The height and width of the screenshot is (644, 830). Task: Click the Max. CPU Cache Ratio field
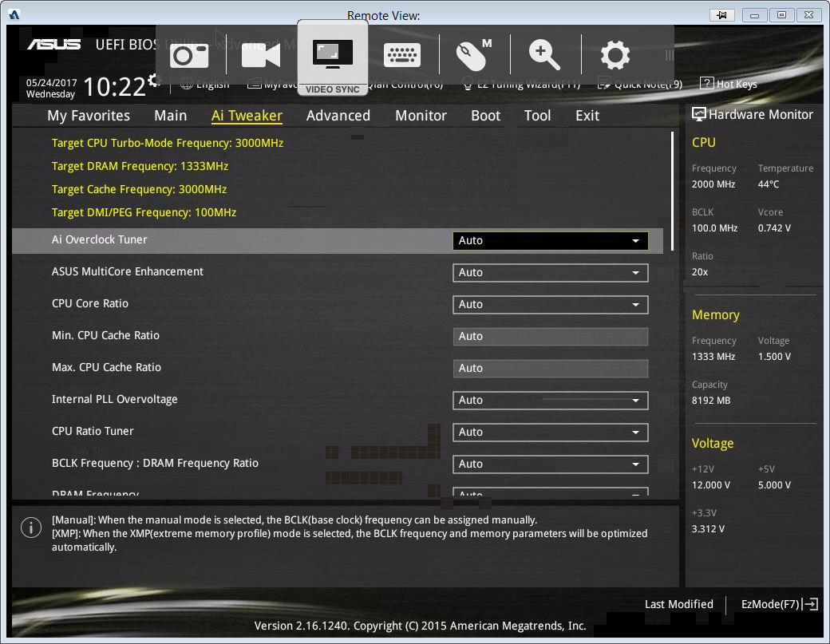click(550, 369)
